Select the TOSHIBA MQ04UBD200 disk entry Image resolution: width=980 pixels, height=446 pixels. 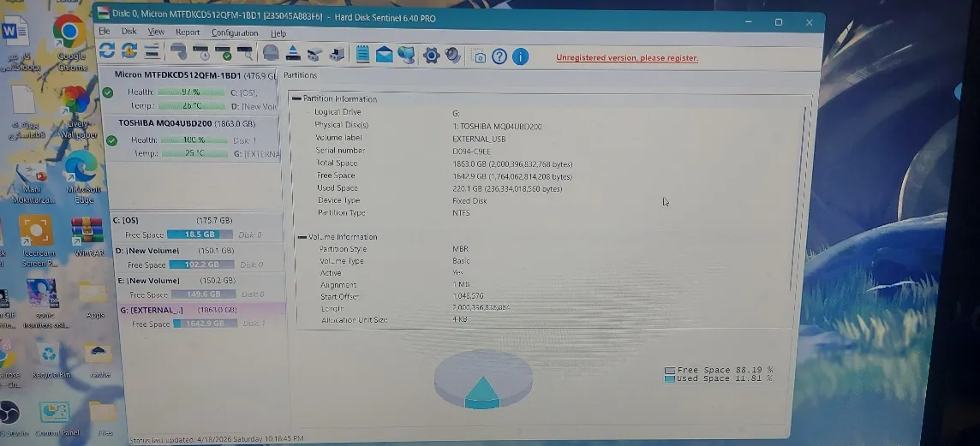pyautogui.click(x=194, y=140)
